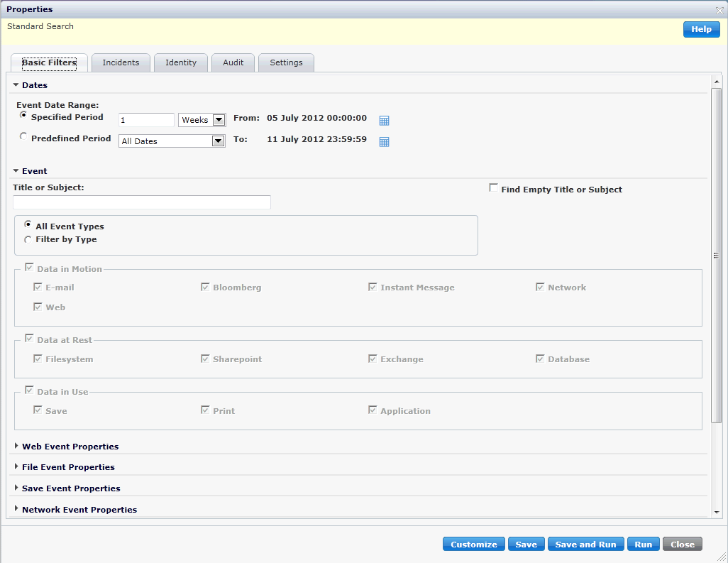Open the All Dates dropdown
Viewport: 728px width, 563px height.
(x=218, y=141)
